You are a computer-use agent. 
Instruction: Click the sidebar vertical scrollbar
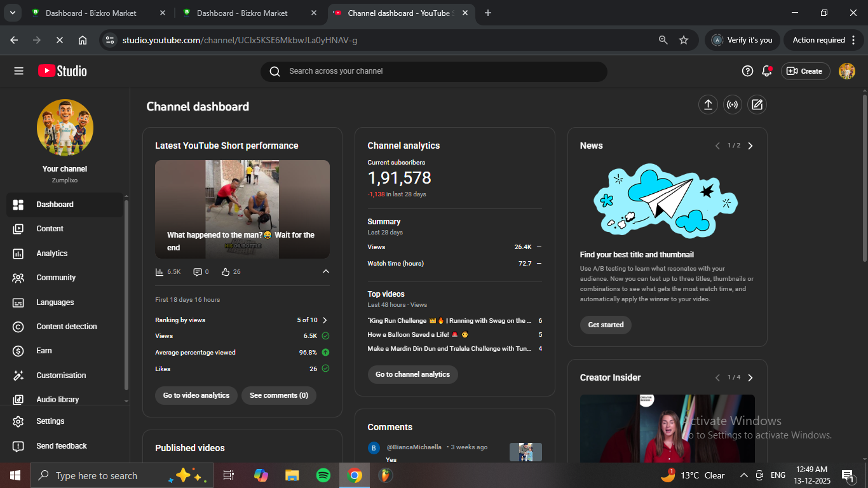point(126,292)
